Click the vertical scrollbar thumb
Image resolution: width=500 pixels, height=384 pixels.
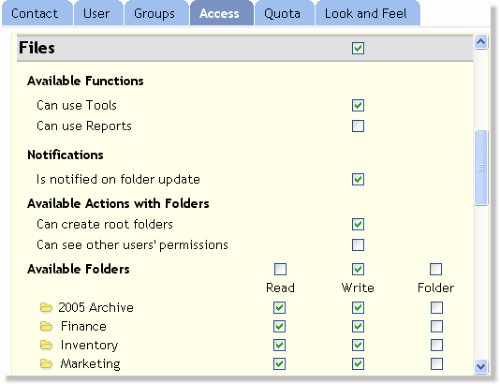click(481, 168)
